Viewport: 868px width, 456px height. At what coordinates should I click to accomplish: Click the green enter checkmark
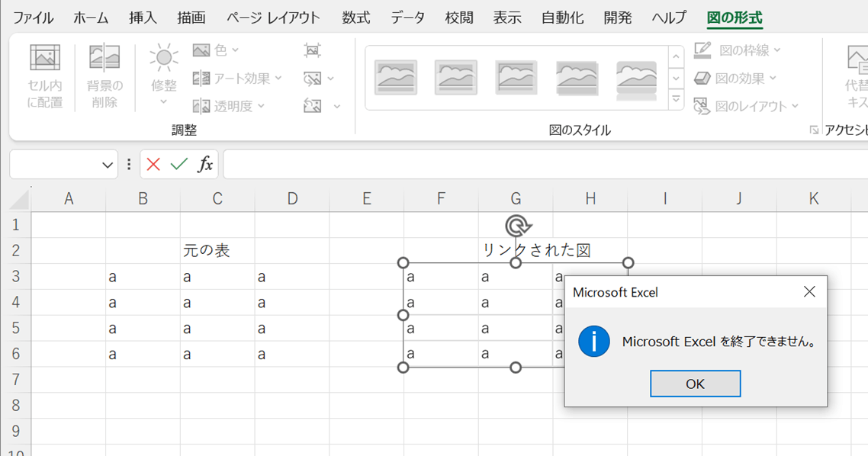pos(178,165)
